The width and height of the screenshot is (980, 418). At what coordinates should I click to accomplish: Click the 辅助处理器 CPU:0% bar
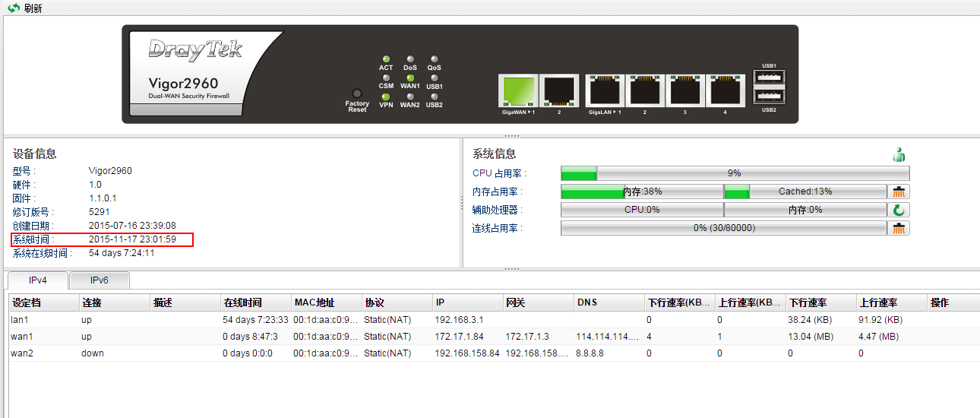click(x=642, y=210)
